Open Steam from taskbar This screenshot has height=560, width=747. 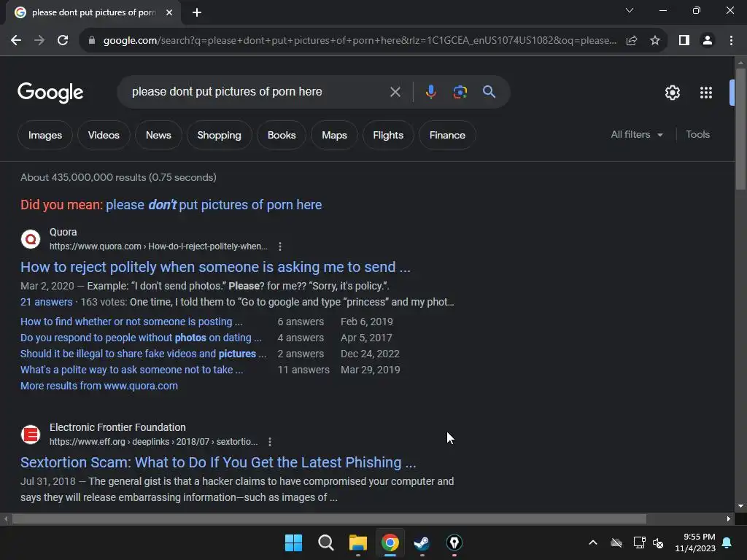pos(422,542)
